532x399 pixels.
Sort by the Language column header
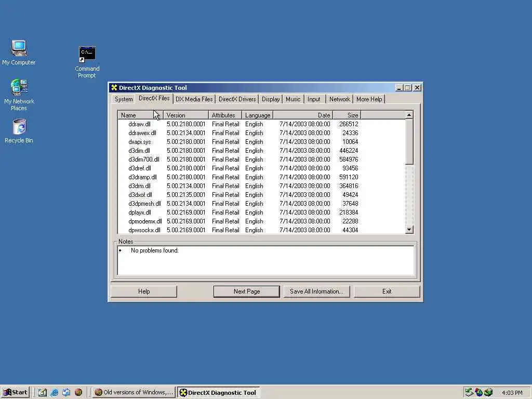258,115
